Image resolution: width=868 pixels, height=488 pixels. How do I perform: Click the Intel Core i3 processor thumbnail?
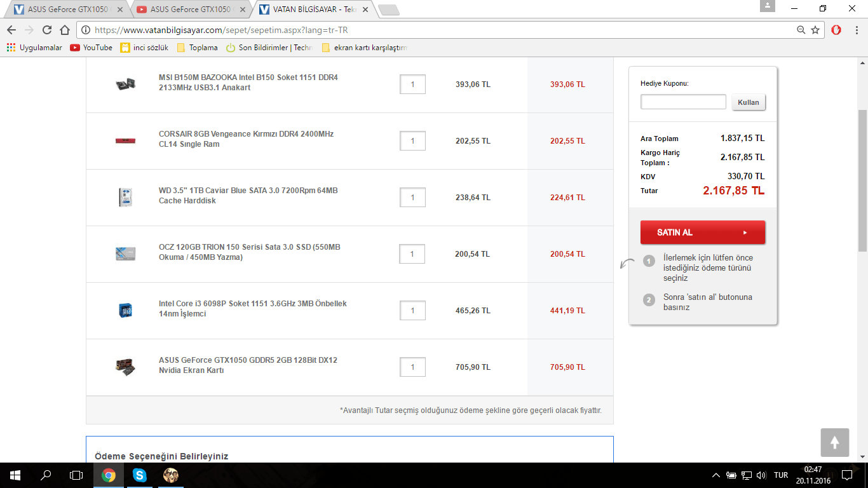click(x=125, y=310)
